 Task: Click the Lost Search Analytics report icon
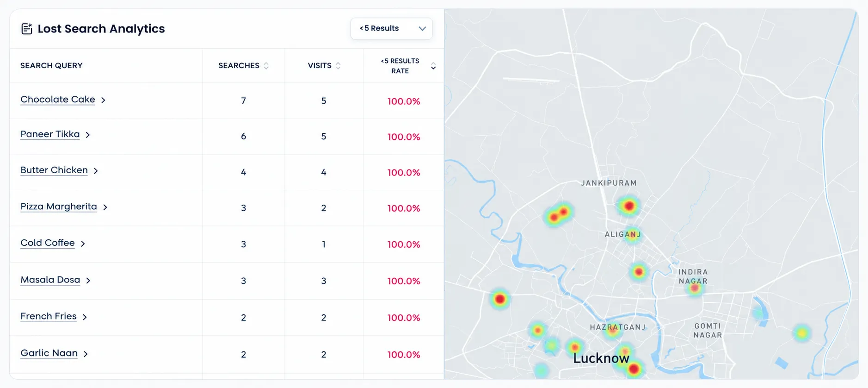click(27, 29)
